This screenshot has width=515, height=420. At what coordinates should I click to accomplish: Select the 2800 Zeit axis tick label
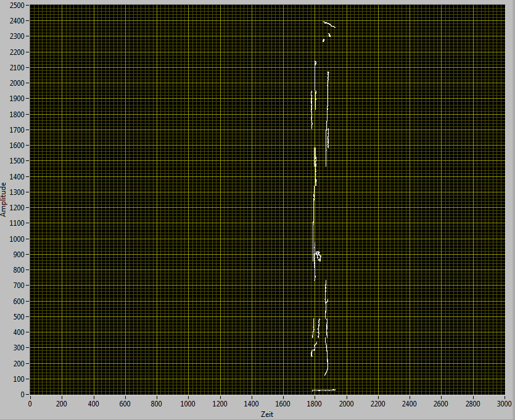click(x=472, y=404)
